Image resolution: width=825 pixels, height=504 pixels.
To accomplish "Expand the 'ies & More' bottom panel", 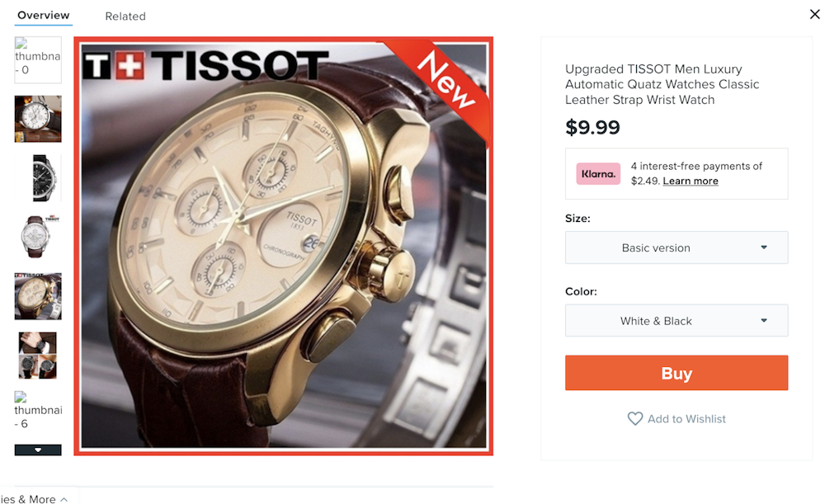I will 35,498.
